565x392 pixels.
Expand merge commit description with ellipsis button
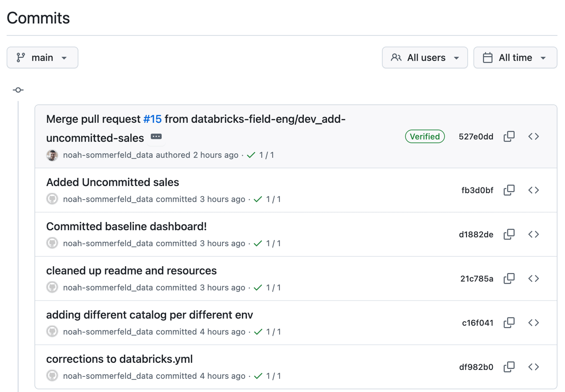tap(156, 137)
